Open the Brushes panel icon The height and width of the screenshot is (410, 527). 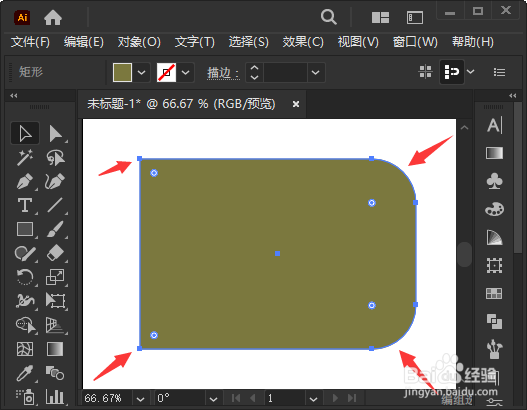coord(494,349)
